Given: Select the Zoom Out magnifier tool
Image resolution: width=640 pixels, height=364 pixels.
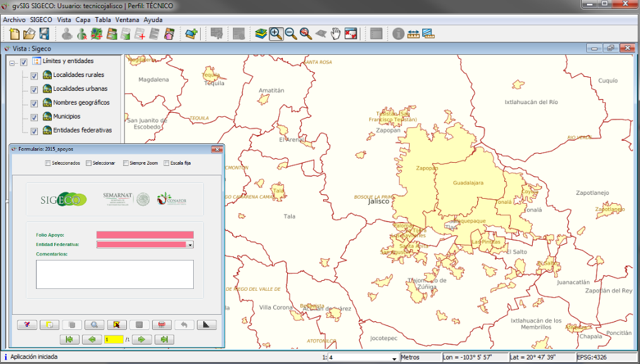Looking at the screenshot, I should point(291,33).
